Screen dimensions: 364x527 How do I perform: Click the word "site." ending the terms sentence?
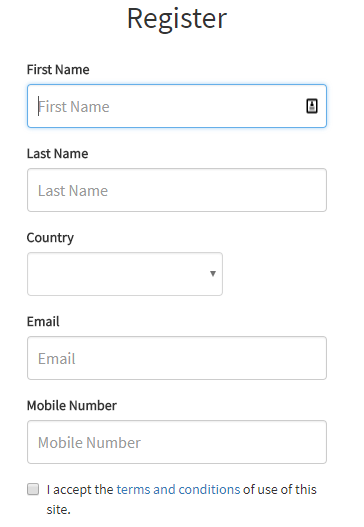[x=58, y=510]
